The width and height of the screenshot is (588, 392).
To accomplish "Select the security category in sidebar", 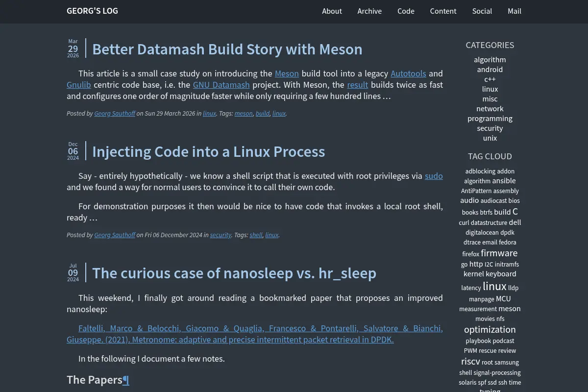I will point(490,128).
